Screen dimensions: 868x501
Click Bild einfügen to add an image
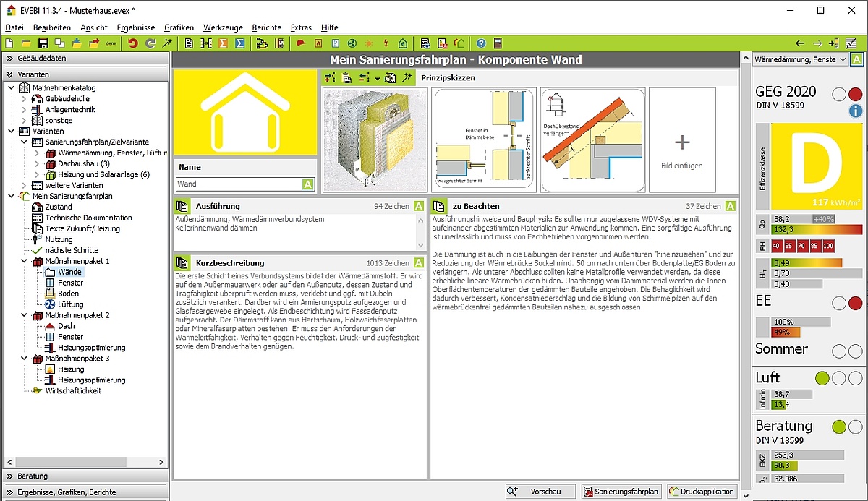coord(682,140)
